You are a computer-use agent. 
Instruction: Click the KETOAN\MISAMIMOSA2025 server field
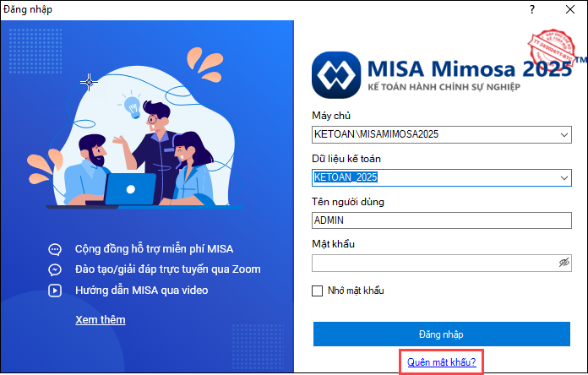[441, 134]
